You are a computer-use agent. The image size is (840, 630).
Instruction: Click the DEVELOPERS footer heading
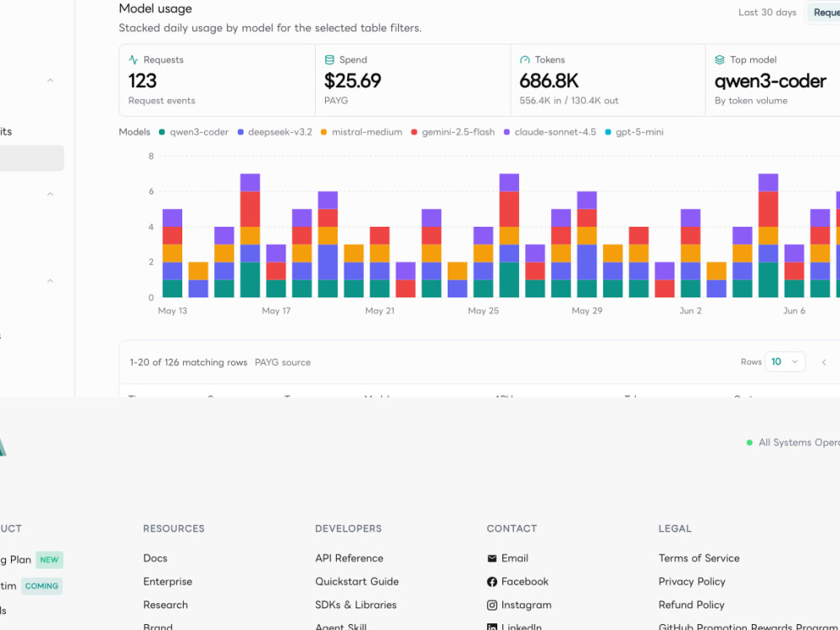349,528
